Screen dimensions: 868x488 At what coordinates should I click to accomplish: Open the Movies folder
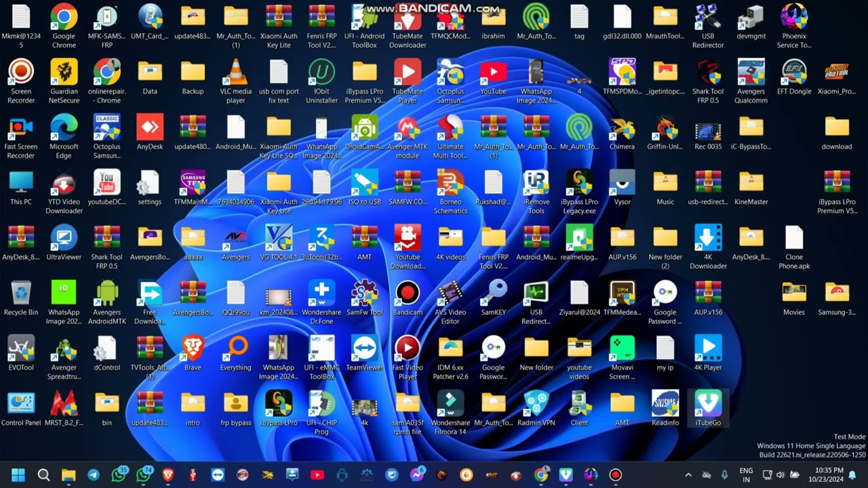[793, 299]
